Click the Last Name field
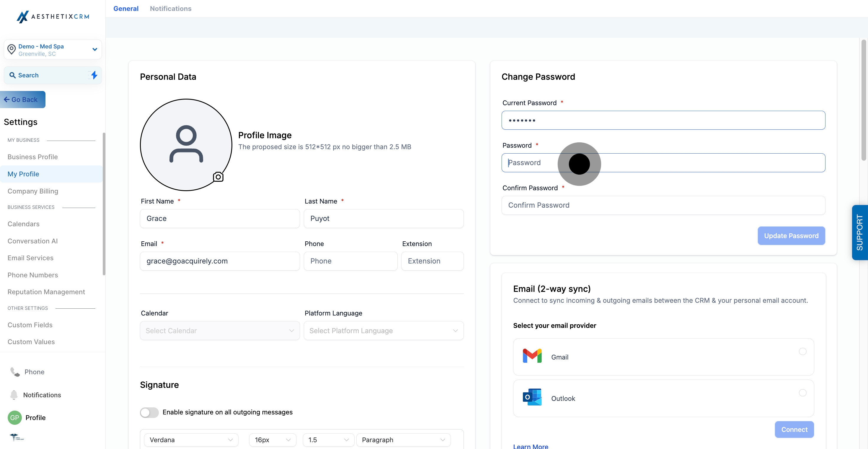The height and width of the screenshot is (449, 868). pos(384,218)
